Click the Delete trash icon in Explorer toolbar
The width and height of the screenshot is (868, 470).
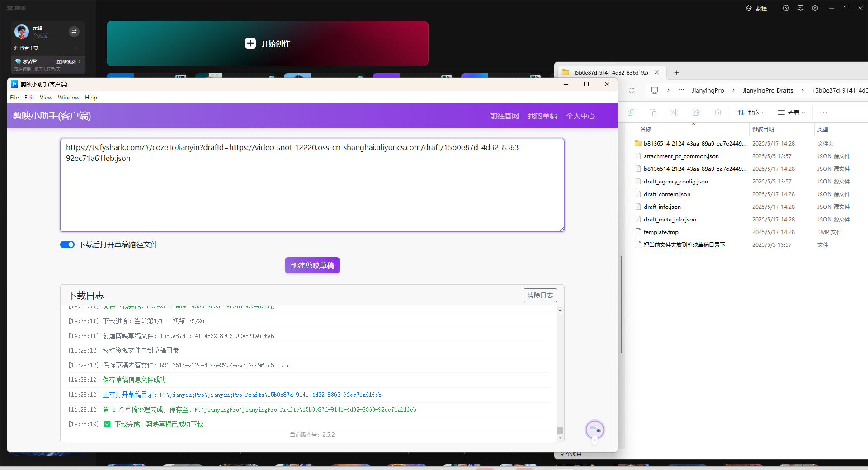pos(718,113)
